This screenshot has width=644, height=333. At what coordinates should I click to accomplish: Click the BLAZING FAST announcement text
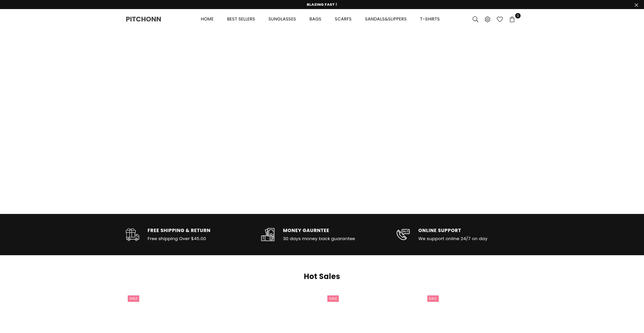tap(322, 5)
